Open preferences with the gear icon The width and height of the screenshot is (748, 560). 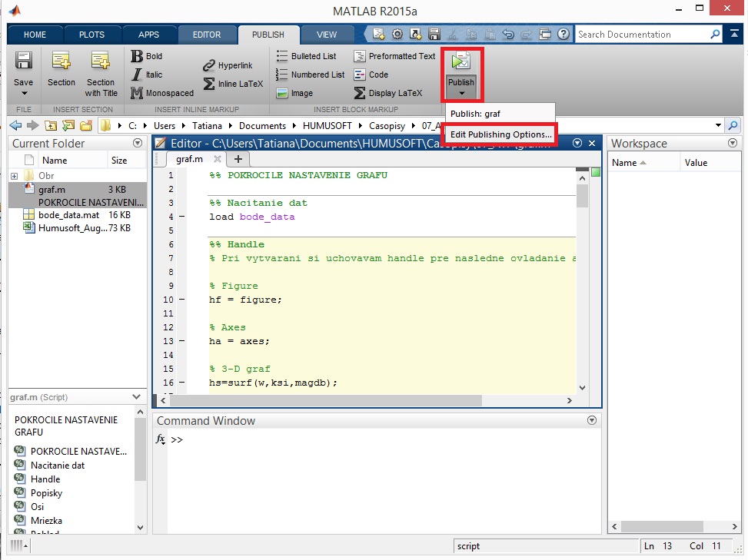[x=397, y=34]
